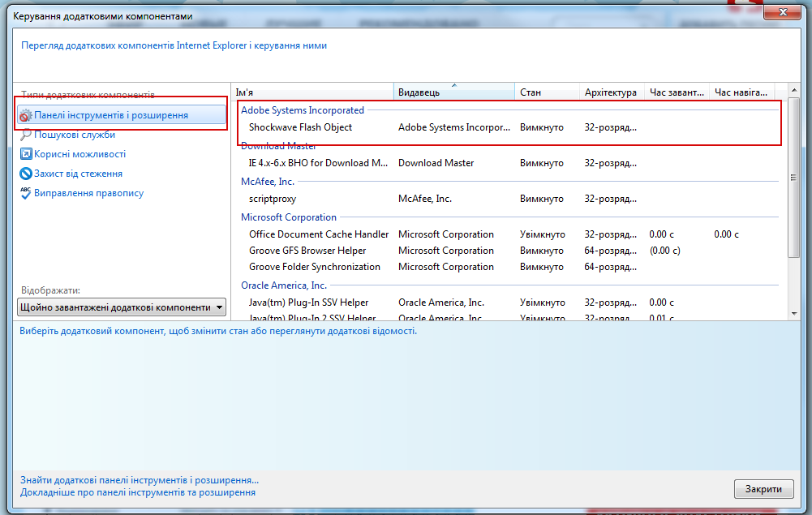Close the add-ons dialog with X
Viewport: 812px width, 515px height.
click(x=783, y=12)
